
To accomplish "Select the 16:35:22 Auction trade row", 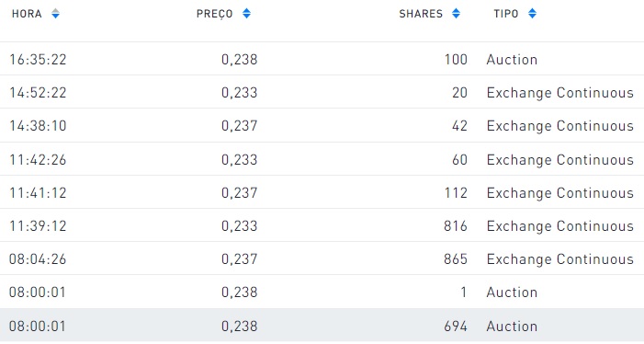I will [x=322, y=59].
